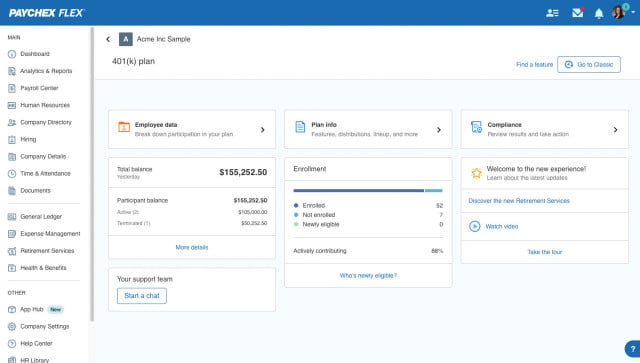Click the General Ledger icon
This screenshot has height=363, width=640.
(x=12, y=217)
